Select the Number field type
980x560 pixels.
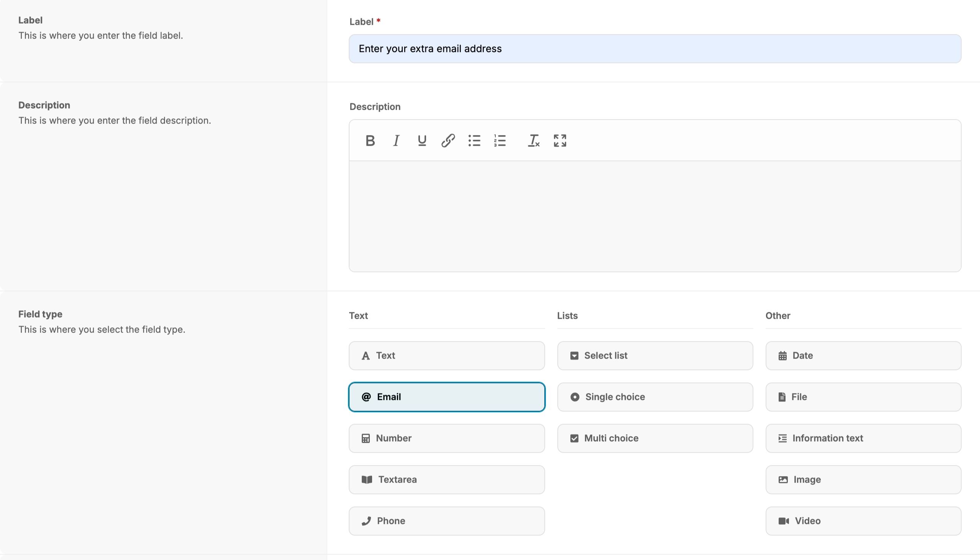coord(446,438)
